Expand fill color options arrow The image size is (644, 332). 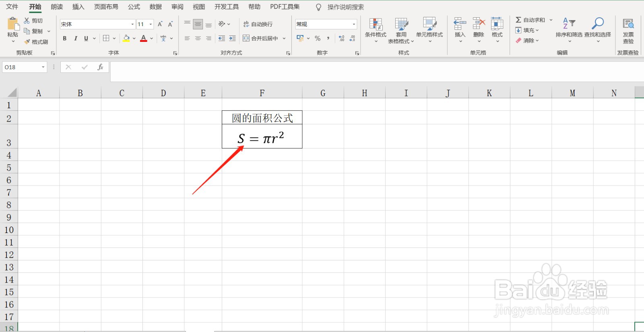(134, 38)
